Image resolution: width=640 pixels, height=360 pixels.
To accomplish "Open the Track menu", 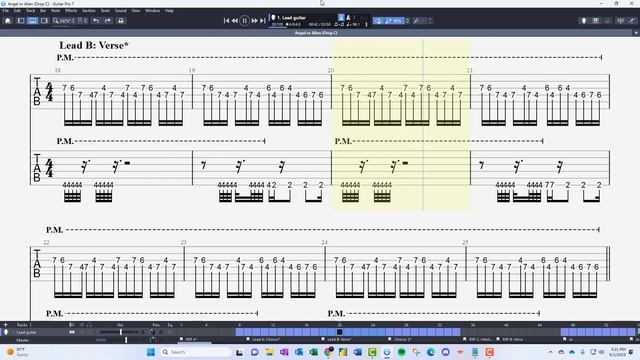I will (x=31, y=11).
